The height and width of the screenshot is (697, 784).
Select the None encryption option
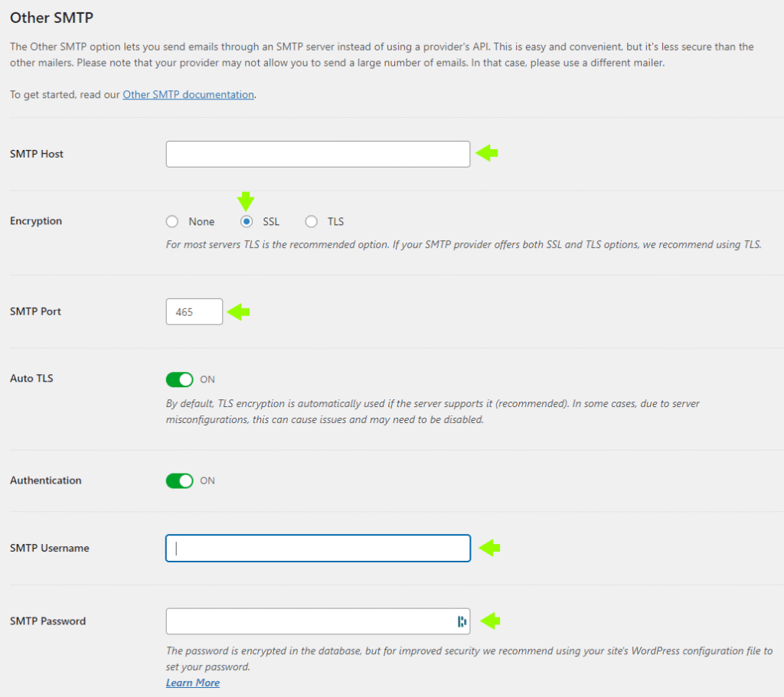pyautogui.click(x=172, y=222)
